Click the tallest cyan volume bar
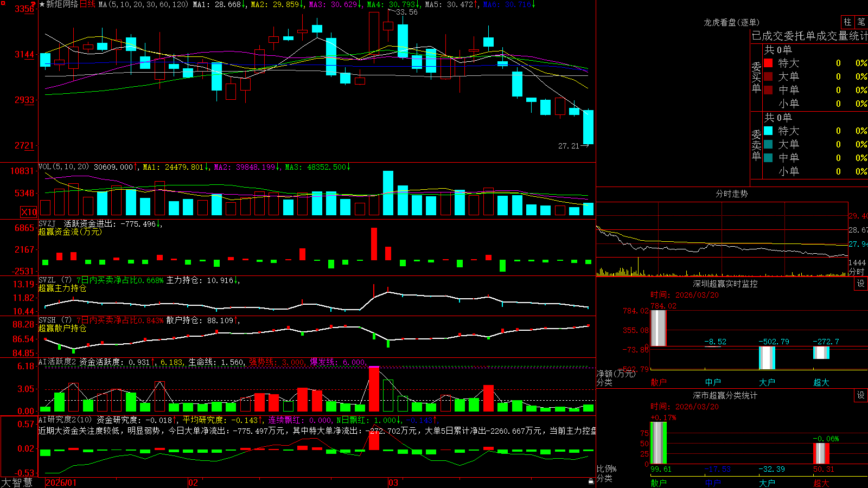 (388, 193)
